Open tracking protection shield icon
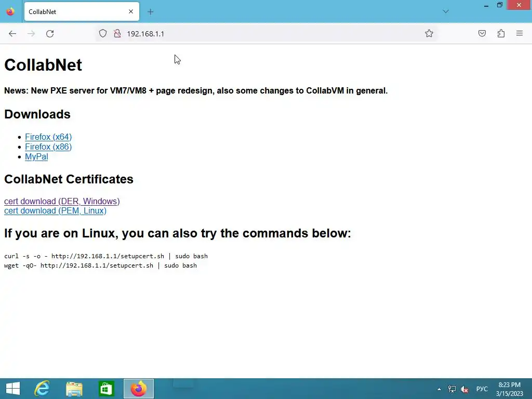 pos(103,34)
